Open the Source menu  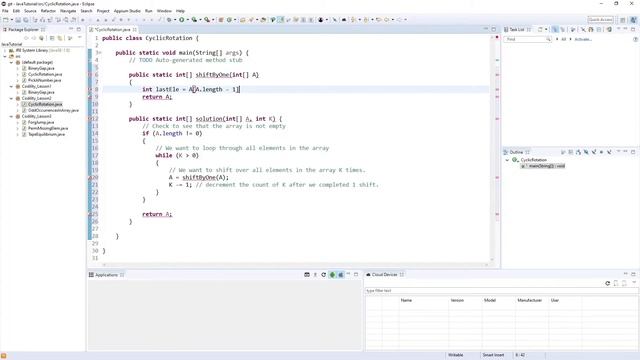(x=30, y=11)
